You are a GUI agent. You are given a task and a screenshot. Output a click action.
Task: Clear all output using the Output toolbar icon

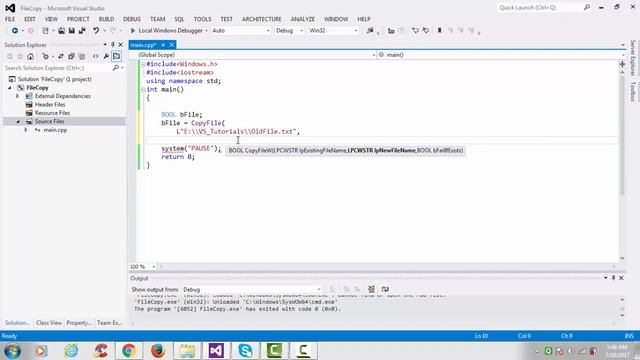point(371,289)
